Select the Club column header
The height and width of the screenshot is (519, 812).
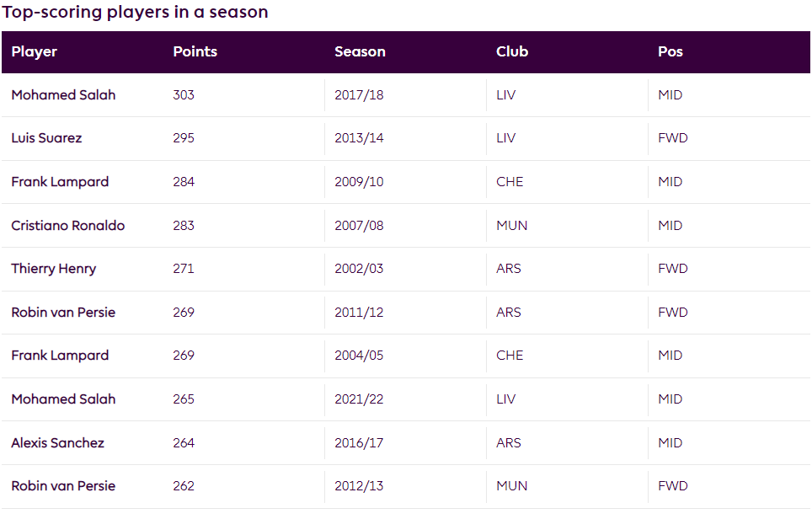pyautogui.click(x=512, y=51)
